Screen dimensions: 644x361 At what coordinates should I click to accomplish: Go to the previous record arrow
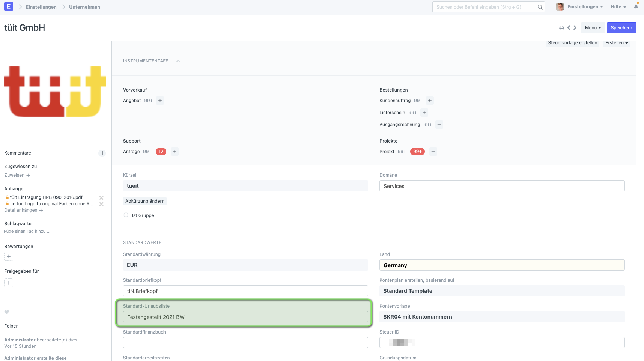[x=569, y=28]
